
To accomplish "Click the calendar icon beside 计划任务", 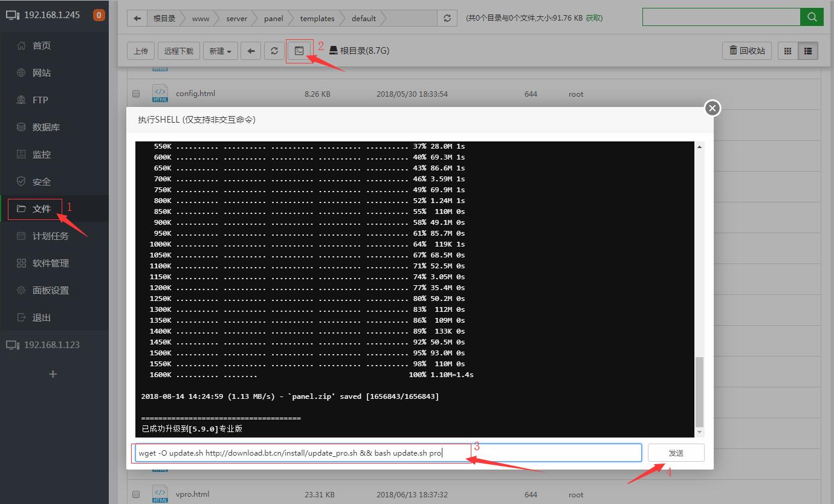I will click(x=21, y=236).
